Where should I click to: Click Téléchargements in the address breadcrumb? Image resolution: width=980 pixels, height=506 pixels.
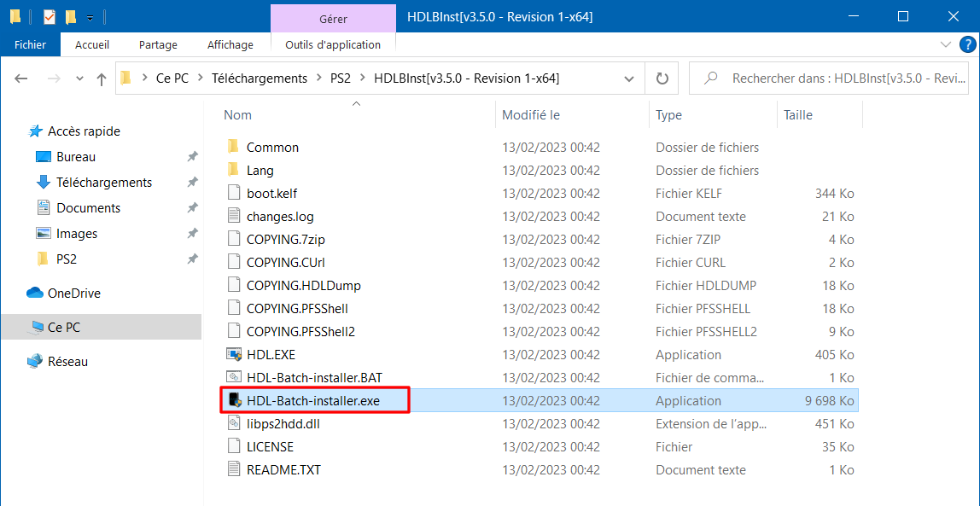coord(260,79)
